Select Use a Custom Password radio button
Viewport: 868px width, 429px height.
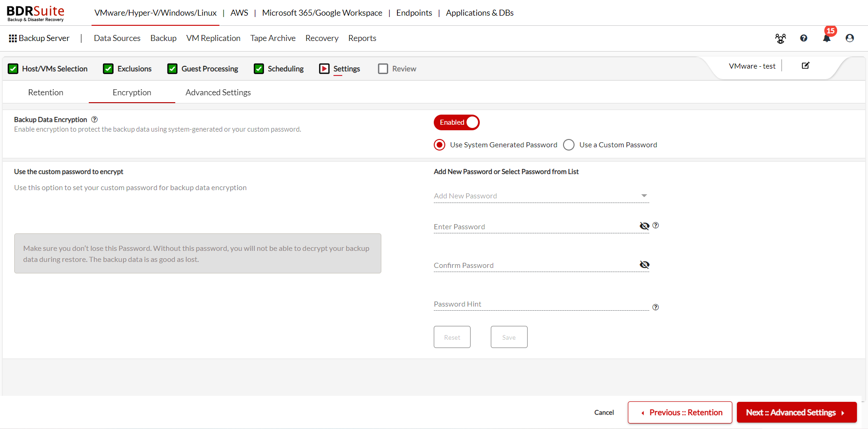(x=569, y=145)
